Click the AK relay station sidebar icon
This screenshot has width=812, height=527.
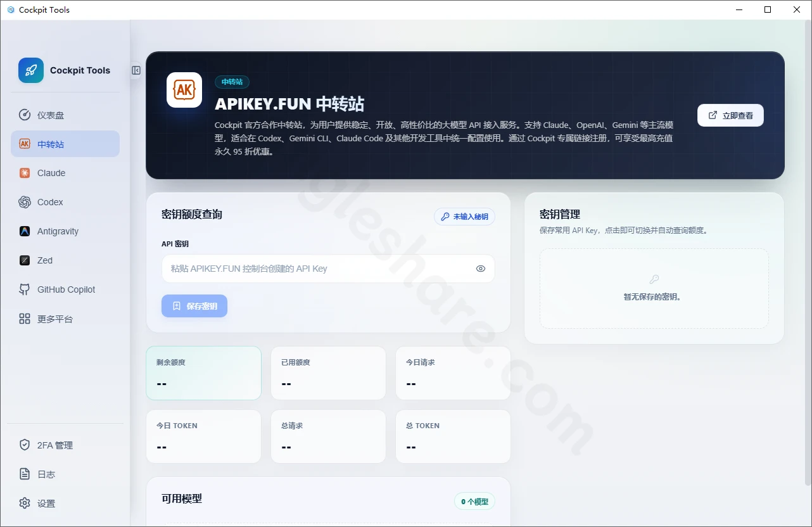coord(25,144)
